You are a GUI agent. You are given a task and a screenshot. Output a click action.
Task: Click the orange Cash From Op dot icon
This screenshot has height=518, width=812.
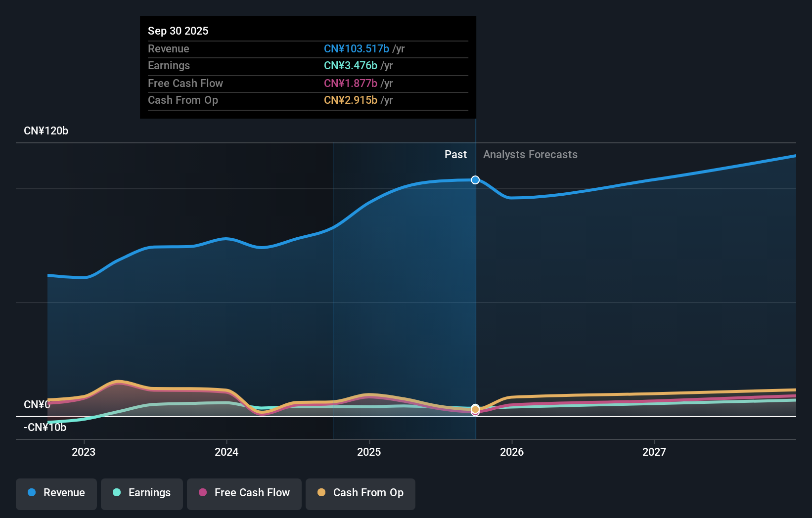(x=321, y=493)
